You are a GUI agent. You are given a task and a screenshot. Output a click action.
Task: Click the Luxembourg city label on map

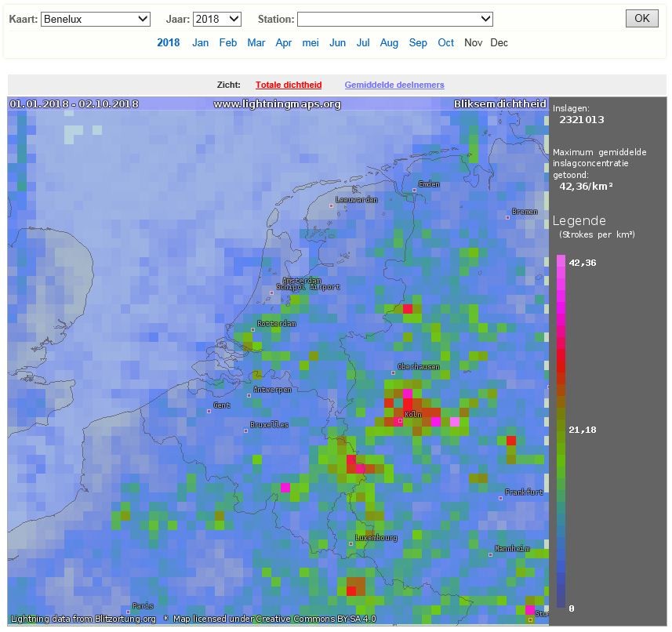pyautogui.click(x=376, y=538)
